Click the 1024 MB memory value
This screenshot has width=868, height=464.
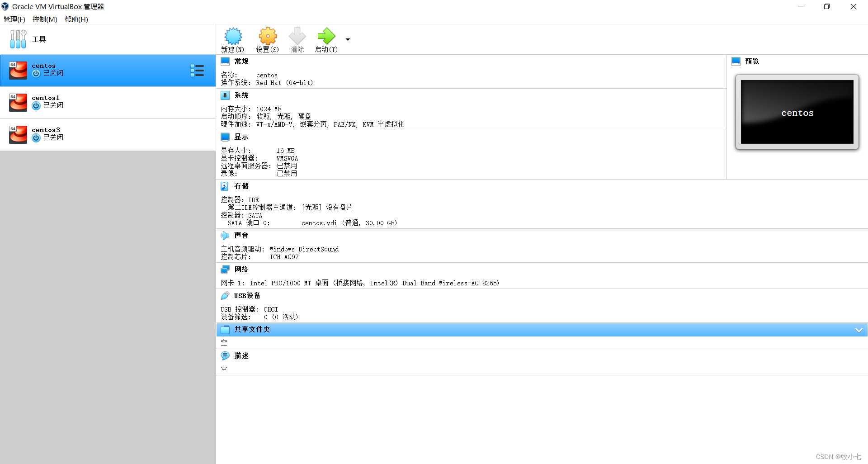[x=269, y=109]
